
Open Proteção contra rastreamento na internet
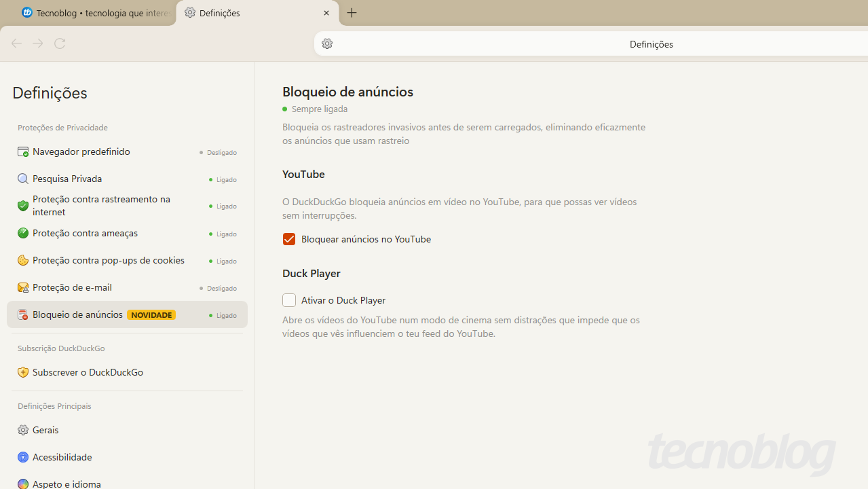127,206
